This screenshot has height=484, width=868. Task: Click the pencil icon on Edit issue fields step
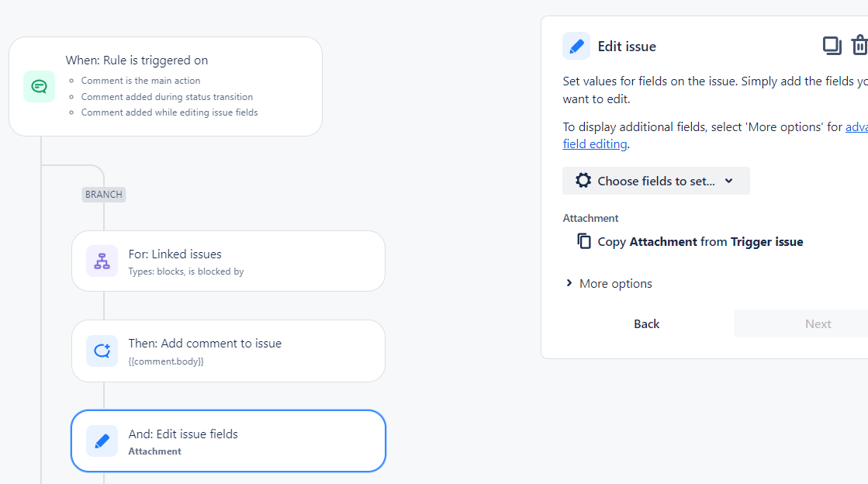pyautogui.click(x=102, y=441)
